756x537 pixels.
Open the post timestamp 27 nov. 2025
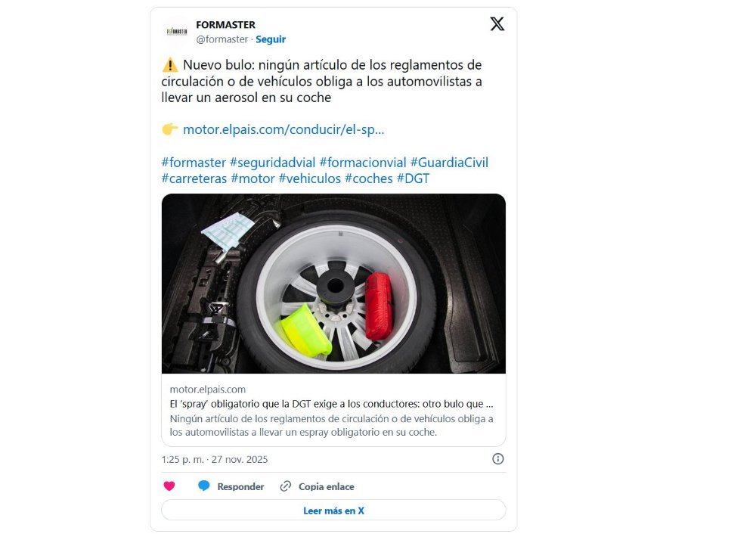[215, 459]
